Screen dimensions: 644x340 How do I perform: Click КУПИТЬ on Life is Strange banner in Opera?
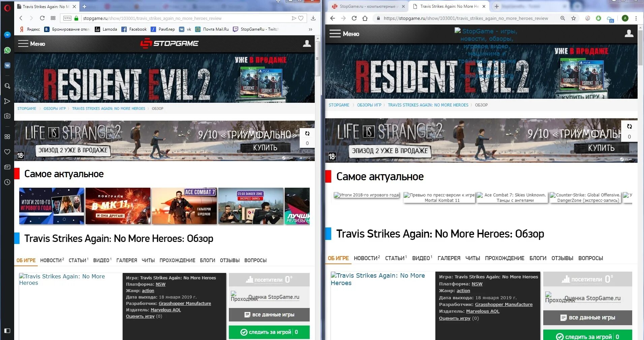(265, 148)
